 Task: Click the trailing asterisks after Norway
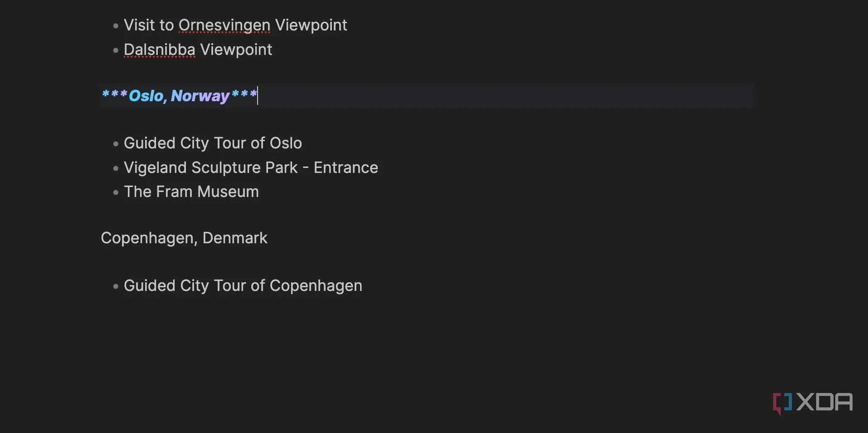(244, 95)
